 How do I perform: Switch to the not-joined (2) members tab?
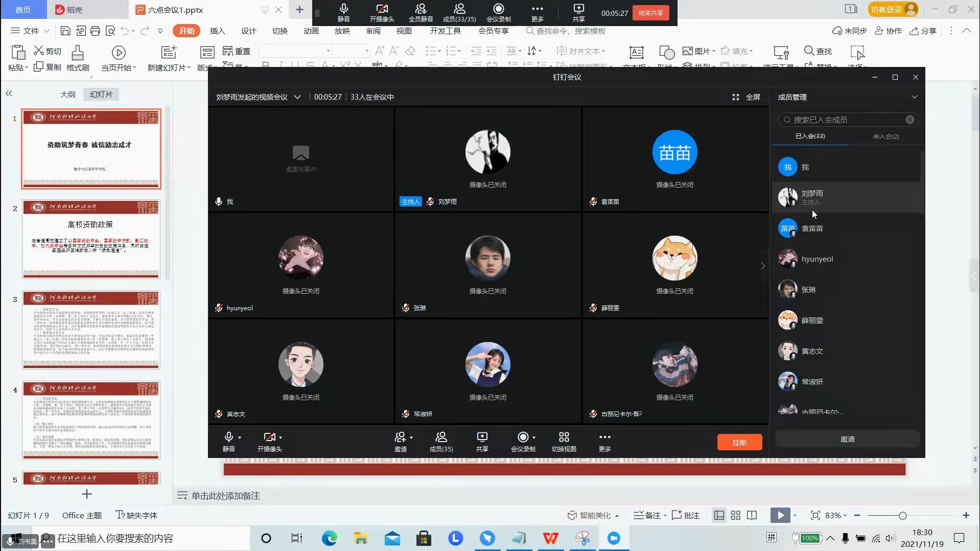tap(885, 136)
